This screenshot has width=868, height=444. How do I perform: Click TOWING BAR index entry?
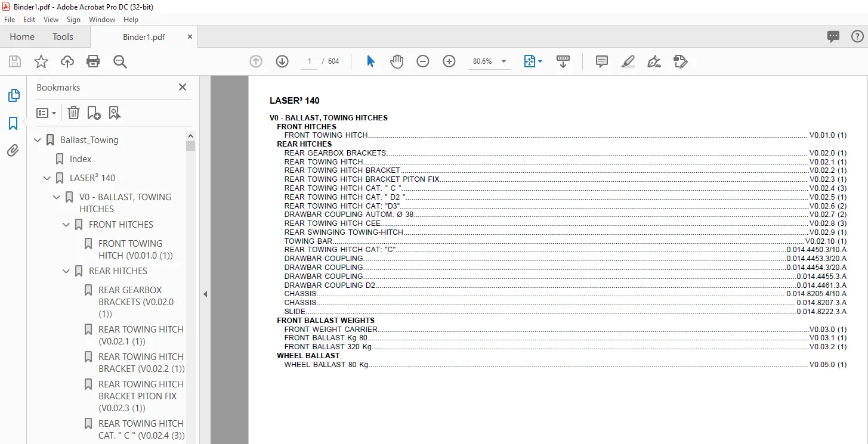point(565,241)
